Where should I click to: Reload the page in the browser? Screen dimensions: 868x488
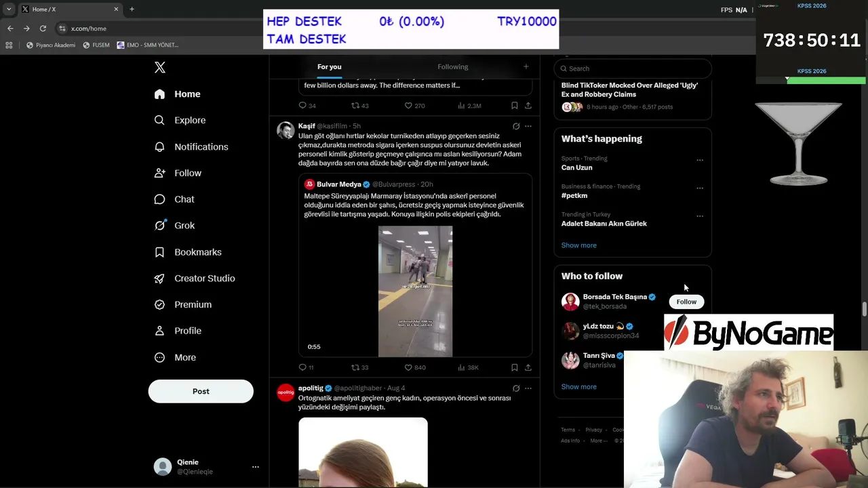point(43,28)
